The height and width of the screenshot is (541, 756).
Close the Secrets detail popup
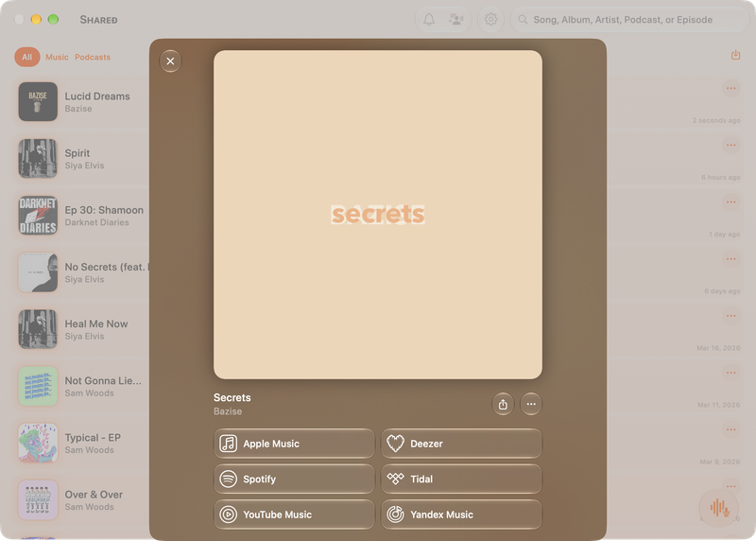(170, 61)
